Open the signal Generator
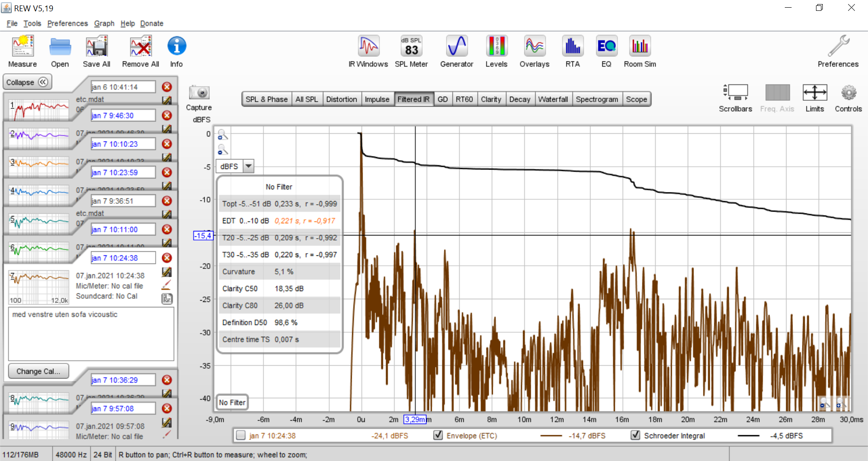 coord(457,46)
